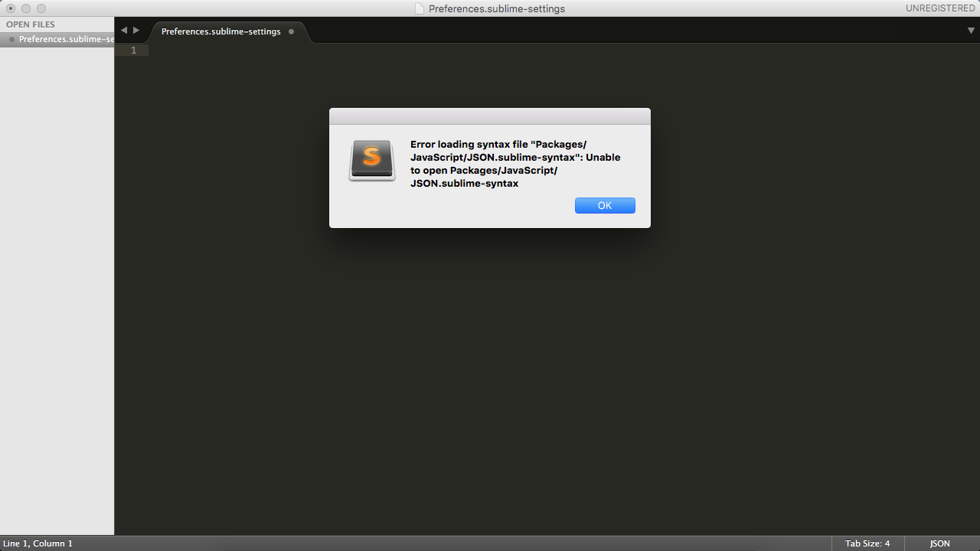
Task: Go to next tab using right arrow
Action: coord(136,31)
